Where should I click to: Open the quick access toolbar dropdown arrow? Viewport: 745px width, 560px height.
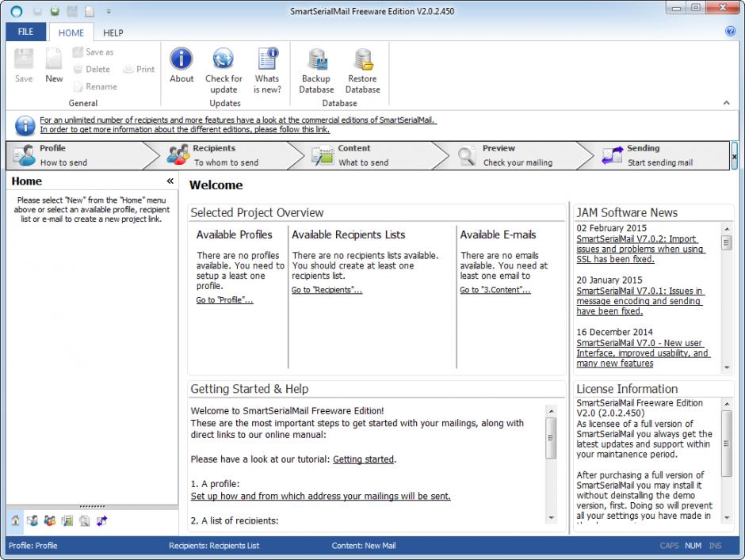tap(109, 11)
